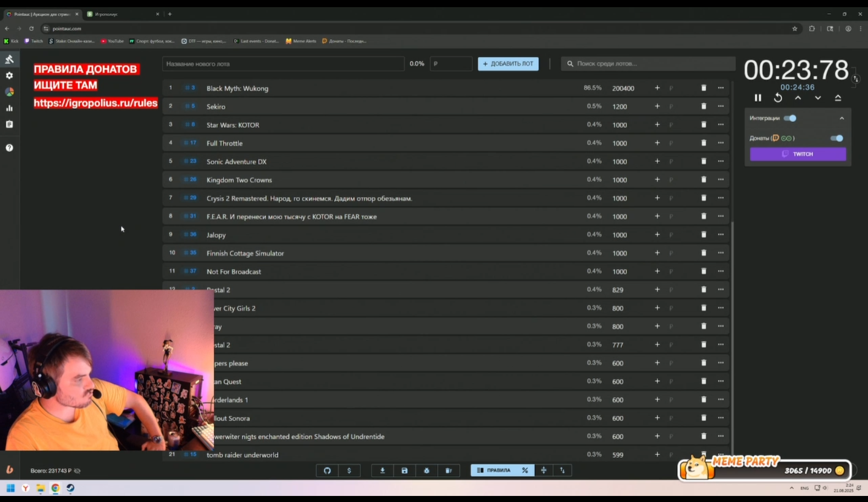Screen dimensions: 868x502
Task: Open more options for Black Myth: Wukong
Action: tap(721, 88)
